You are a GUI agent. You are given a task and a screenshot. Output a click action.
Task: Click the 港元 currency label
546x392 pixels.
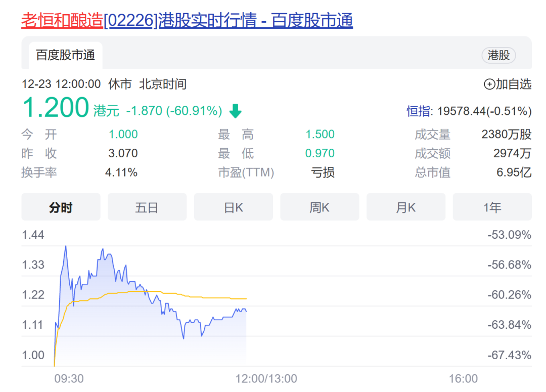point(106,111)
